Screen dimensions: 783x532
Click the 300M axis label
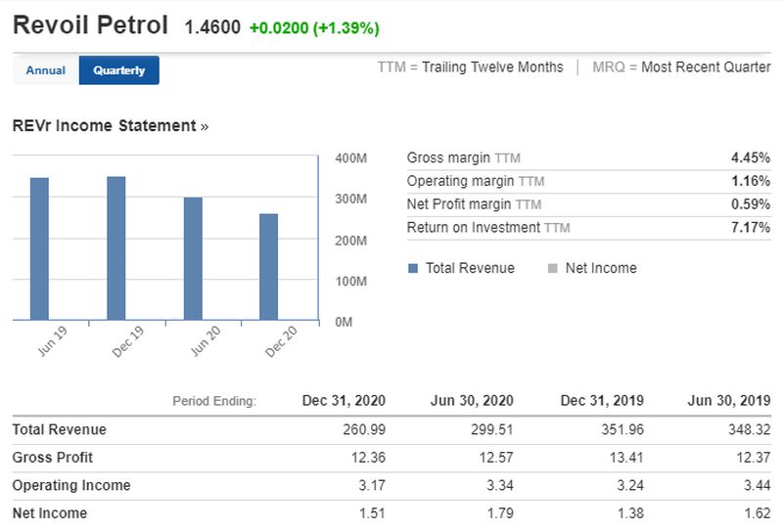[x=351, y=199]
